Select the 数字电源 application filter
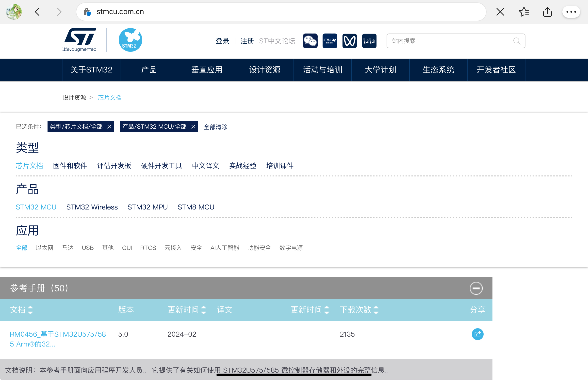This screenshot has width=588, height=380. [291, 248]
